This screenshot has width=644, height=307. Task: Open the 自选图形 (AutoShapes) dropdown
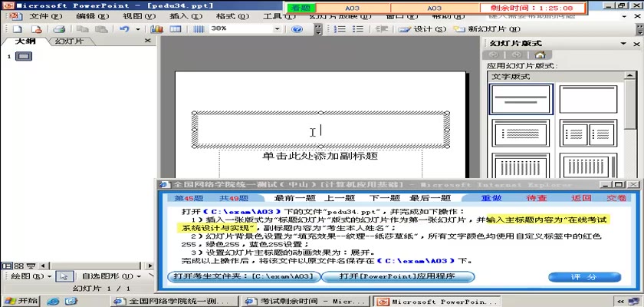[x=111, y=276]
